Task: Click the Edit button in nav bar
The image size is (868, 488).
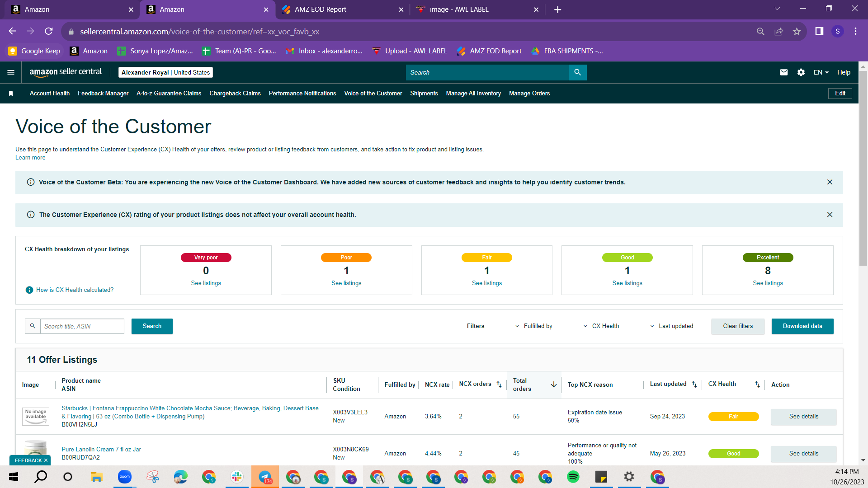Action: pos(840,94)
